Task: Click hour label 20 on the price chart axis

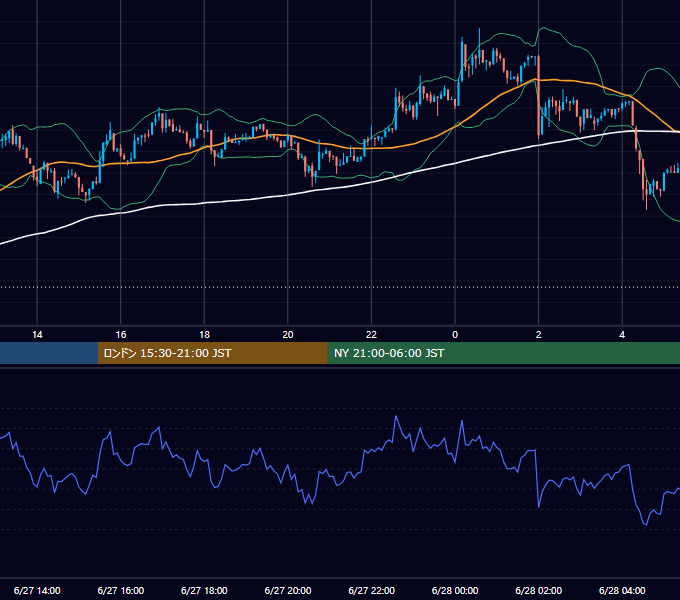Action: pos(288,335)
